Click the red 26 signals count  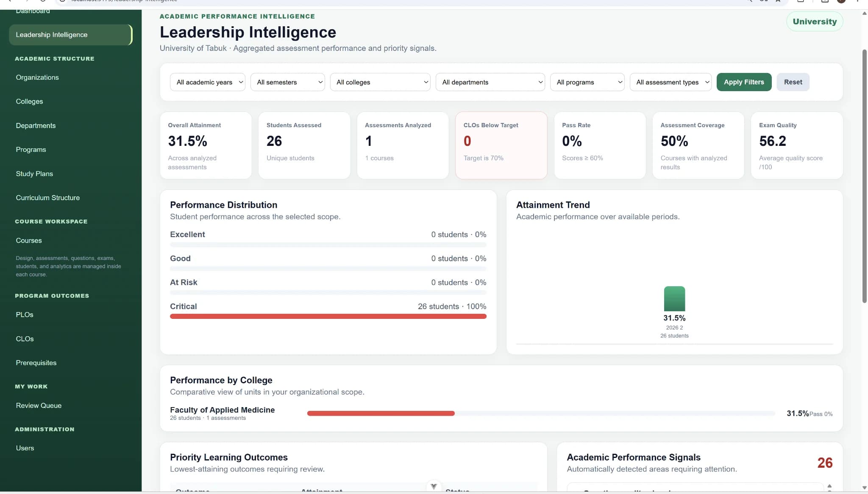(x=825, y=463)
